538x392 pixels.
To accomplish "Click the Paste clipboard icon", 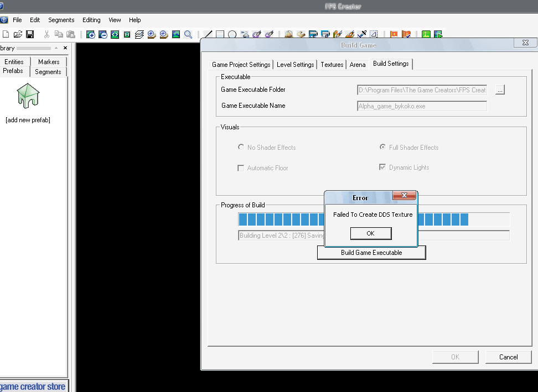I will 71,34.
